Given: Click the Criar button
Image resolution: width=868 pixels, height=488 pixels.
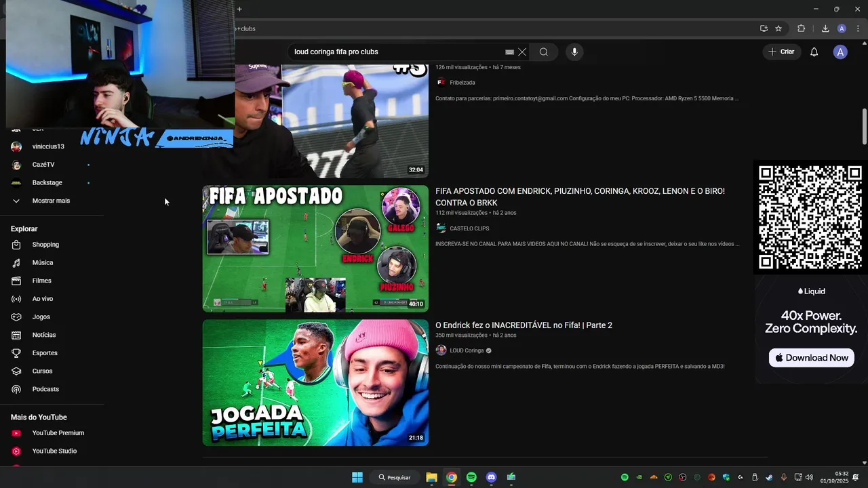Looking at the screenshot, I should click(781, 52).
